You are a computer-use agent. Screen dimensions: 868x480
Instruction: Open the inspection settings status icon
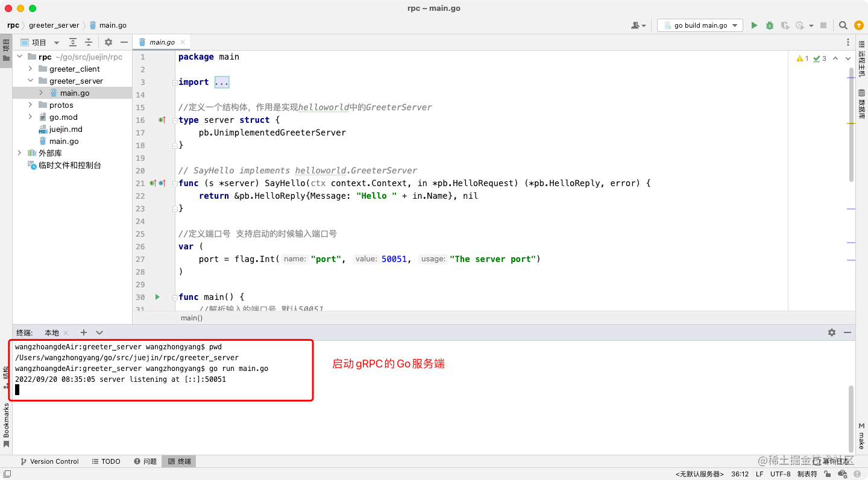tap(843, 474)
